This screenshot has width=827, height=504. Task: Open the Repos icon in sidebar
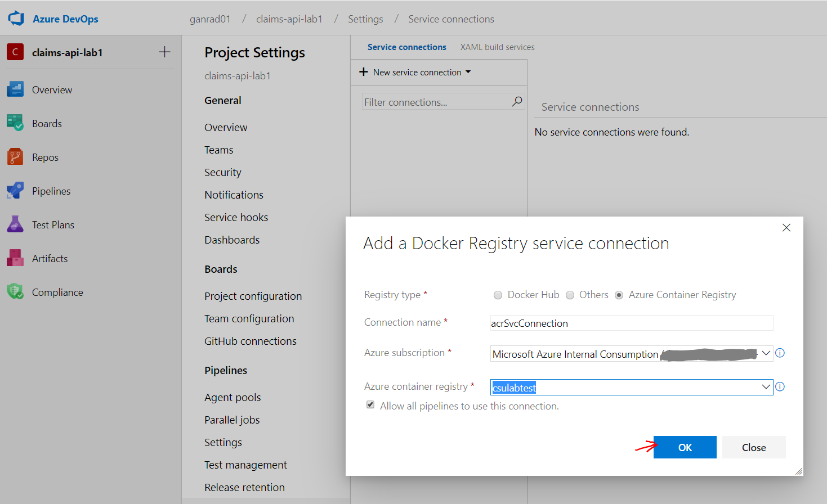pyautogui.click(x=15, y=157)
